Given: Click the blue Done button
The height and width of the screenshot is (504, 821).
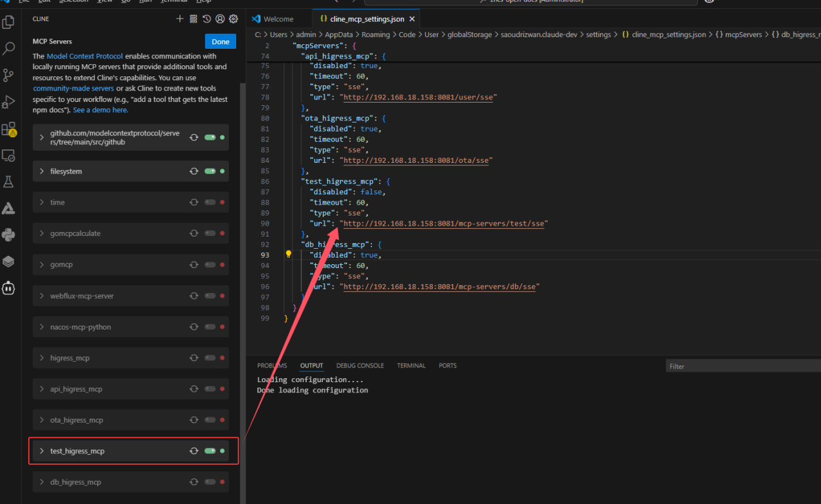Looking at the screenshot, I should pos(221,42).
